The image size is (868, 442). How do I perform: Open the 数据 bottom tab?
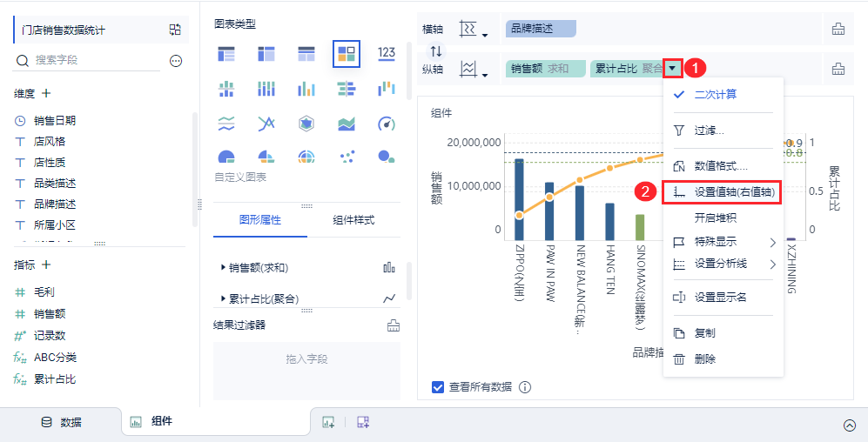pos(62,423)
